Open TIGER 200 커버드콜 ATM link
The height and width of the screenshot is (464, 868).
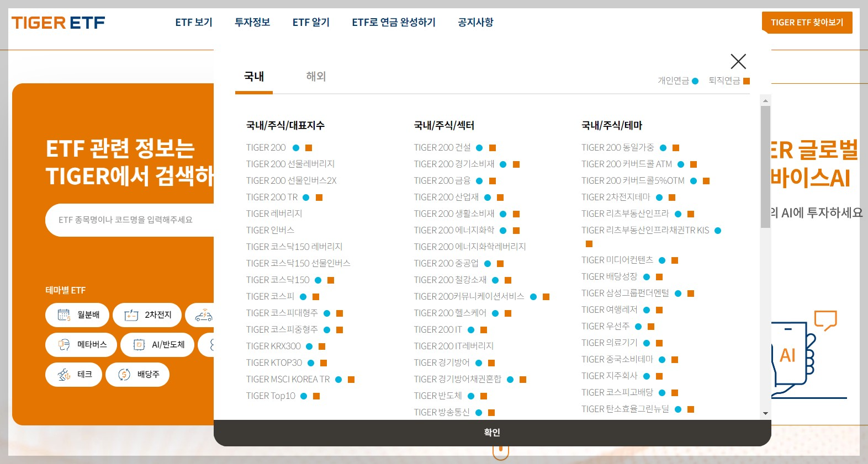(627, 164)
